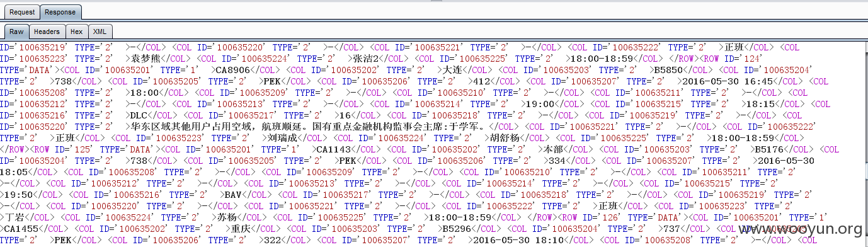Switch to the Request tab
Image resolution: width=868 pixels, height=247 pixels.
(x=22, y=12)
